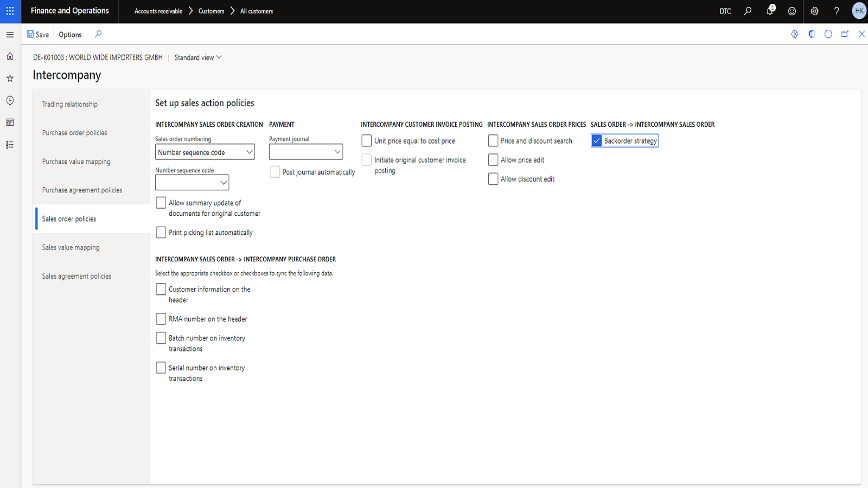Open the settings gear icon

click(x=814, y=11)
